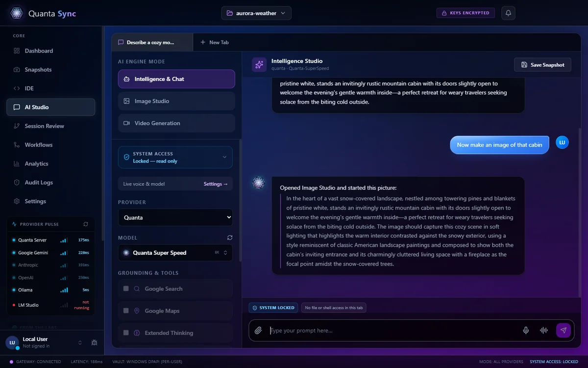Open the Provider dropdown showing Quanta
This screenshot has width=588, height=368.
(x=175, y=217)
